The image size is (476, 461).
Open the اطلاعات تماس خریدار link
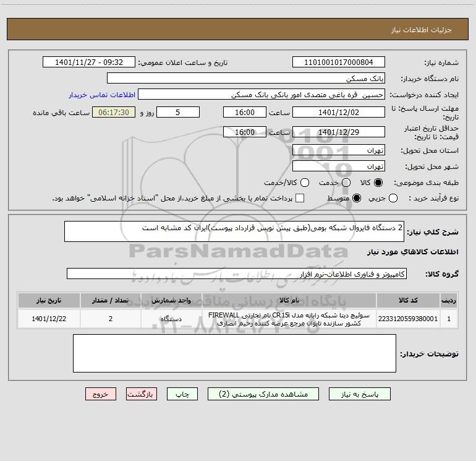tap(102, 95)
